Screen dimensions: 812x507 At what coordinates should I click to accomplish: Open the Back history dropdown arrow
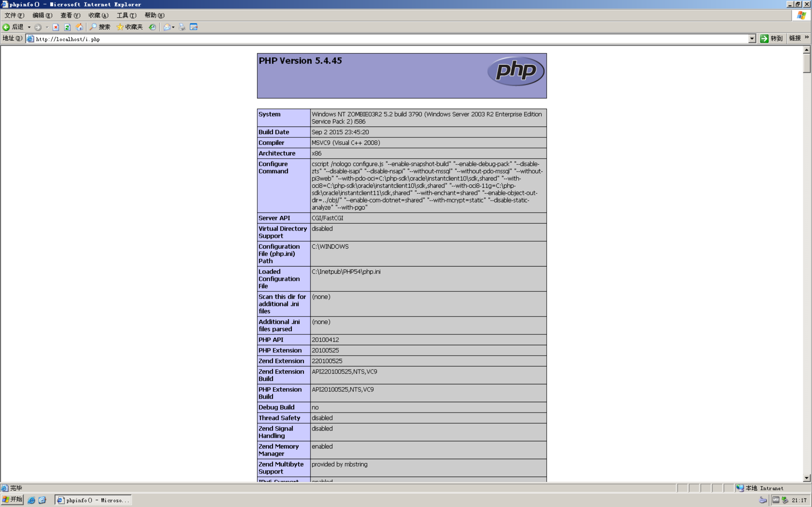point(29,27)
